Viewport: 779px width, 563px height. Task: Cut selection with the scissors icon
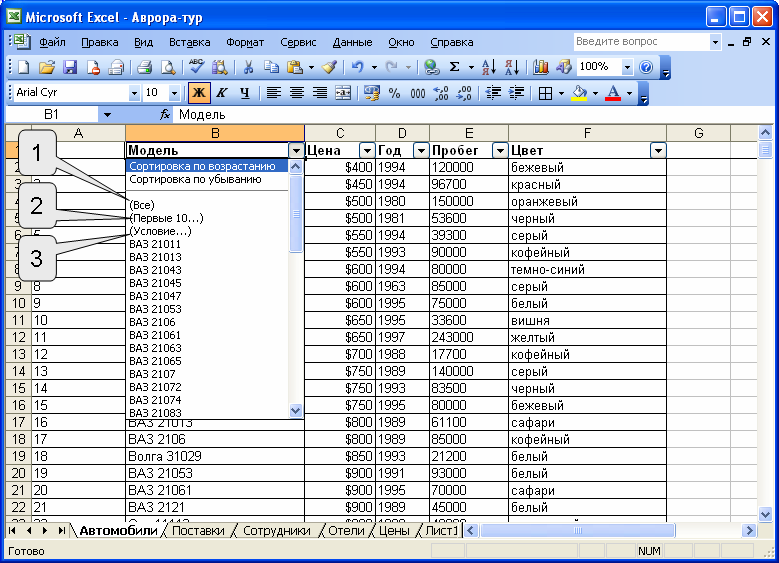248,67
